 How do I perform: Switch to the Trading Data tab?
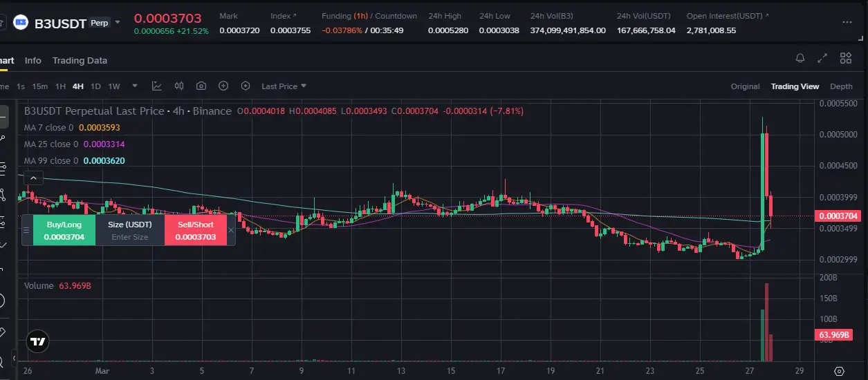pos(80,60)
